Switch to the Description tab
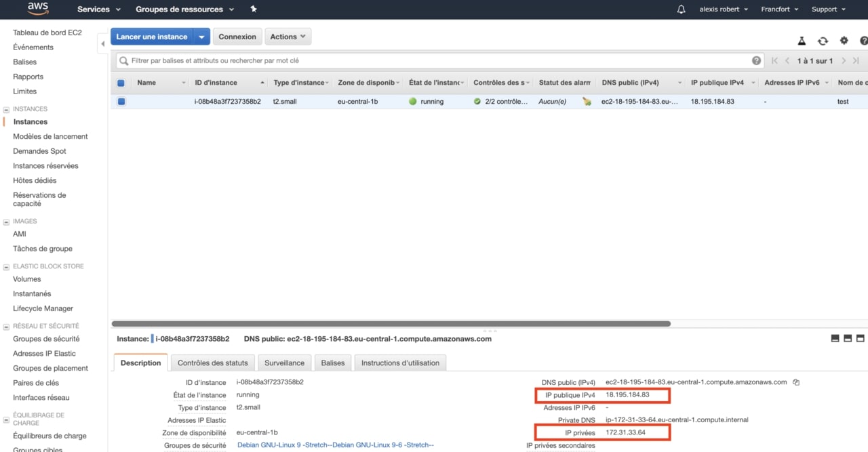868x452 pixels. tap(140, 363)
